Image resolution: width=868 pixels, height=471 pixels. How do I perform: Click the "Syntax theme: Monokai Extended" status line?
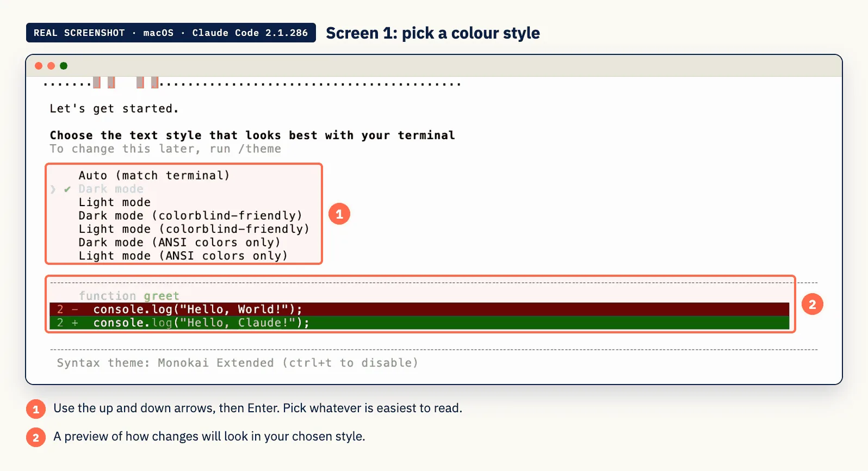(237, 363)
